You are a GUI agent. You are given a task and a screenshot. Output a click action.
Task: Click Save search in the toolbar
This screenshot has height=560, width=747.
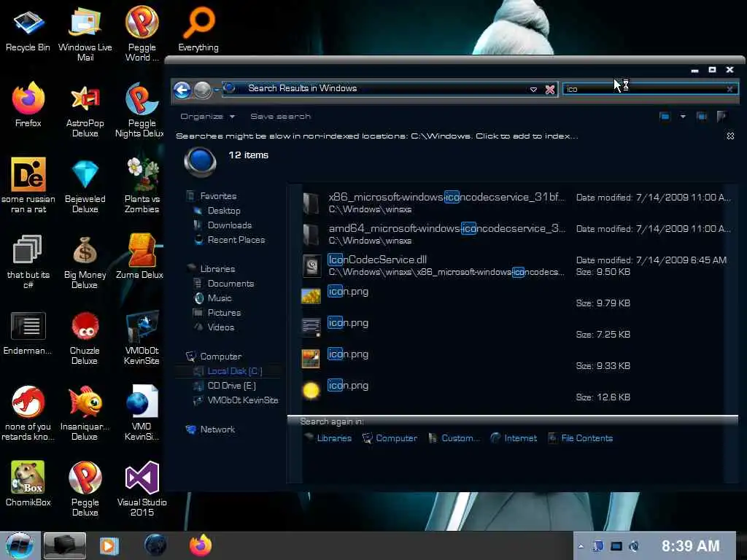[x=280, y=116]
